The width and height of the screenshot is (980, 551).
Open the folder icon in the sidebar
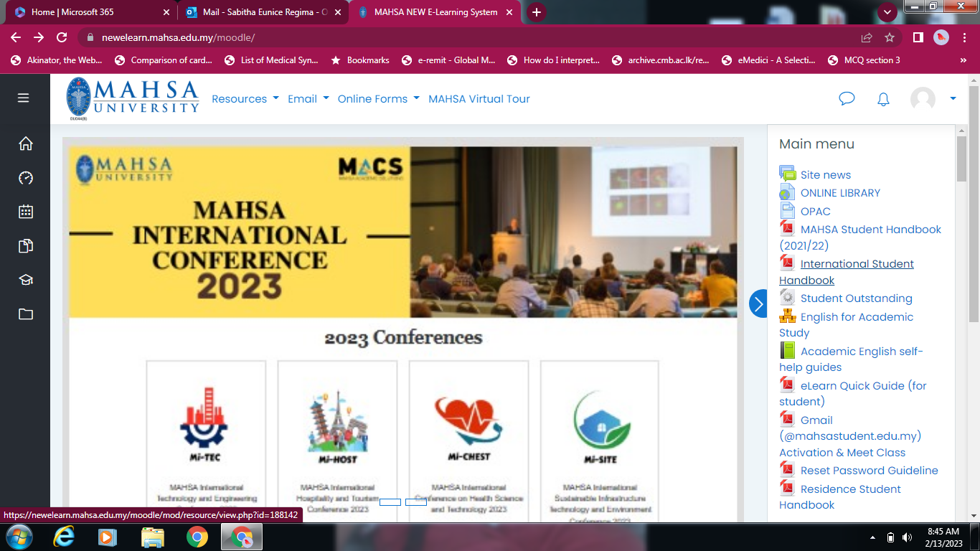coord(26,314)
